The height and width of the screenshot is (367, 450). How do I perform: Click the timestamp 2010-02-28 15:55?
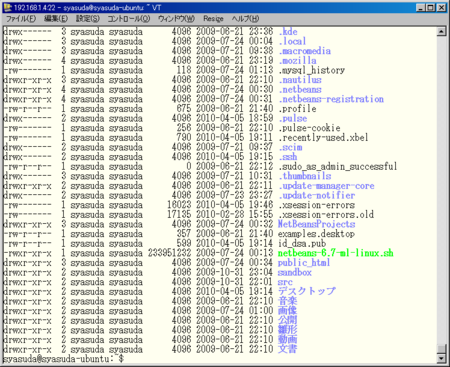235,215
